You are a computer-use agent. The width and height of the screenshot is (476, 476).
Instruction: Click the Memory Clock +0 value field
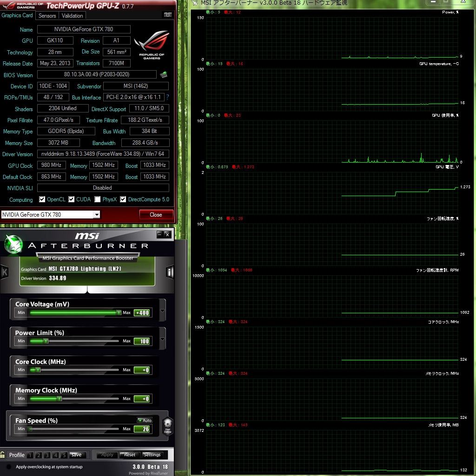coord(142,399)
